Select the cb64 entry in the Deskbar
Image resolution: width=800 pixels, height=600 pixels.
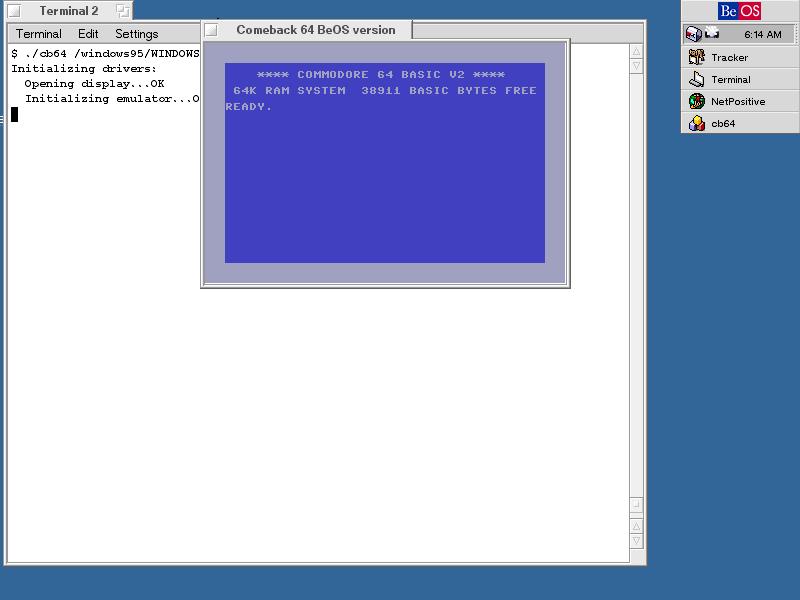[740, 123]
